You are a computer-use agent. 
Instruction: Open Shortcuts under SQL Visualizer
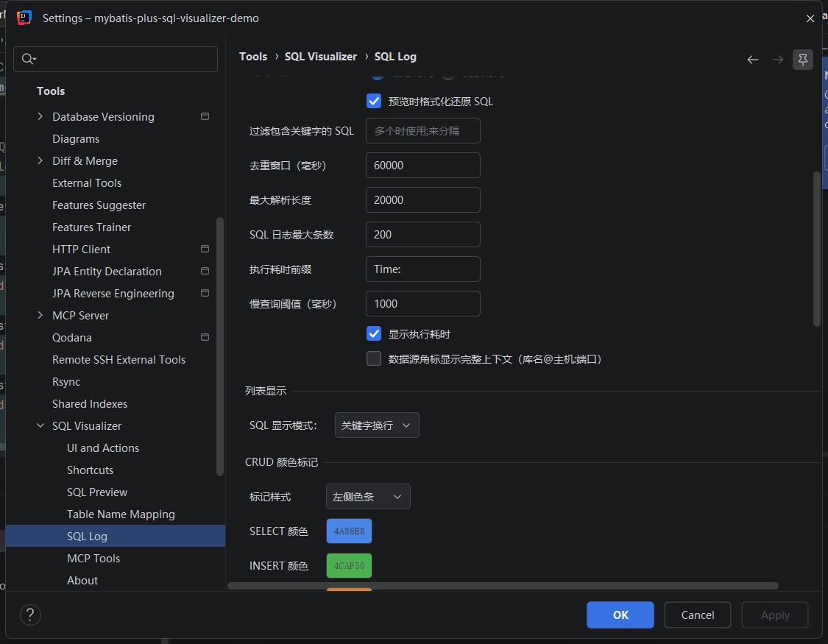pos(90,470)
